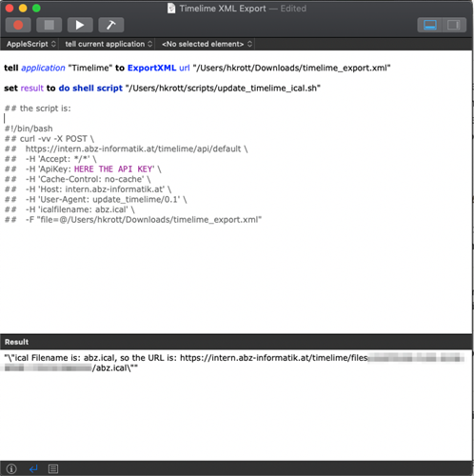Open the 'tell current application' target dropdown
Image resolution: width=474 pixels, height=476 pixels.
point(109,44)
